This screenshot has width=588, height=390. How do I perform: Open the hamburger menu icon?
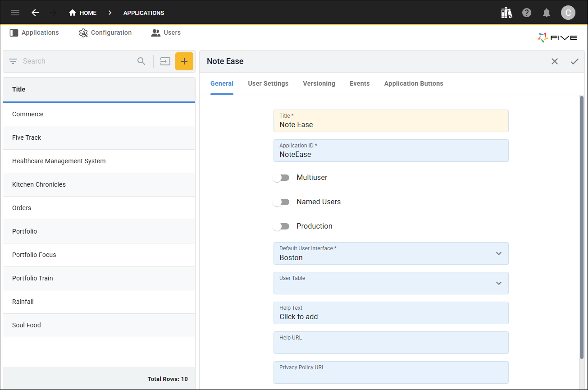point(15,13)
